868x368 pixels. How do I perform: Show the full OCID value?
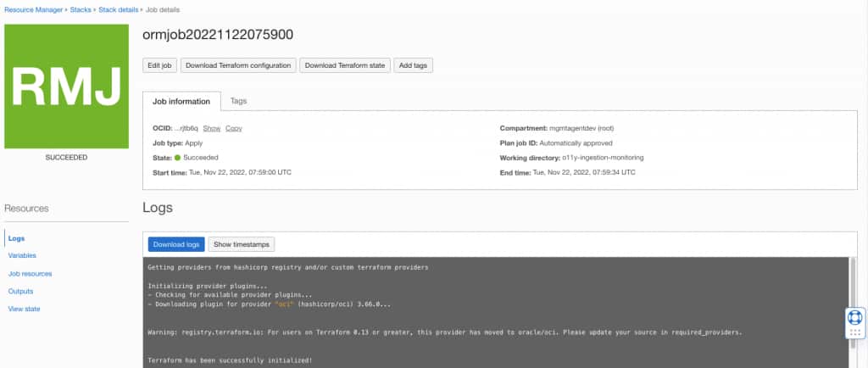coord(211,128)
